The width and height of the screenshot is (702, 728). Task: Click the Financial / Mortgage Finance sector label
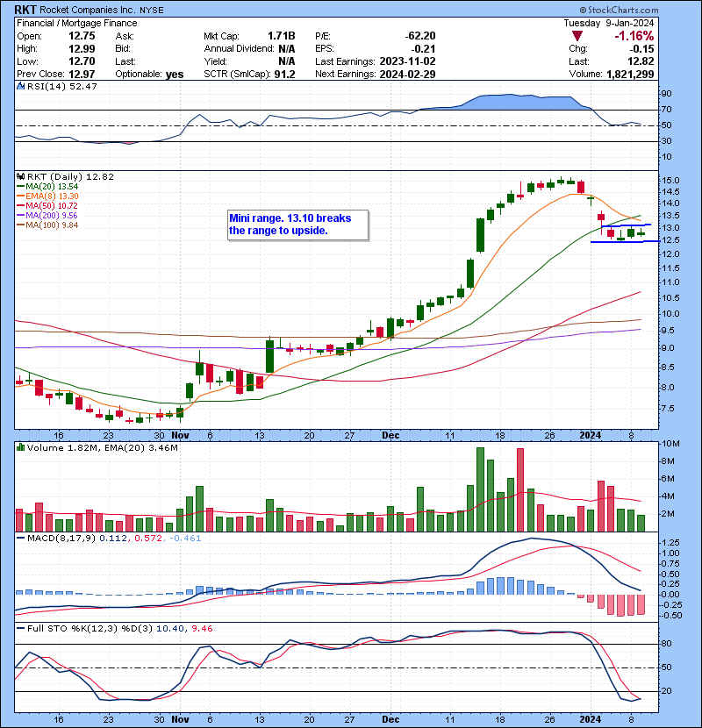coord(77,23)
